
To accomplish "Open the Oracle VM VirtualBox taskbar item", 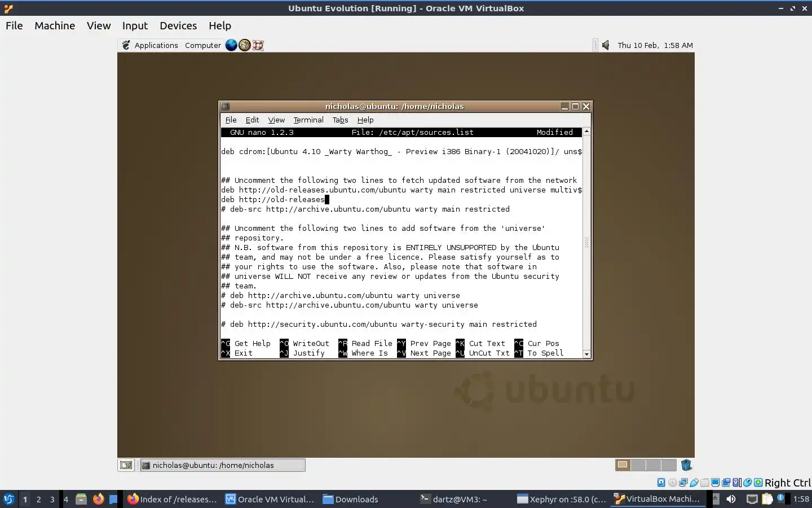I will 270,499.
